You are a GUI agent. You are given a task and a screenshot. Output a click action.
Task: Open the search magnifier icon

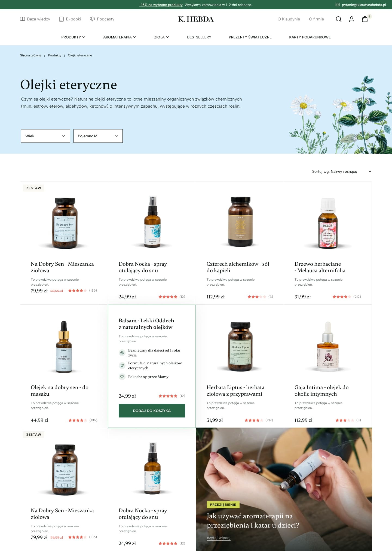338,19
